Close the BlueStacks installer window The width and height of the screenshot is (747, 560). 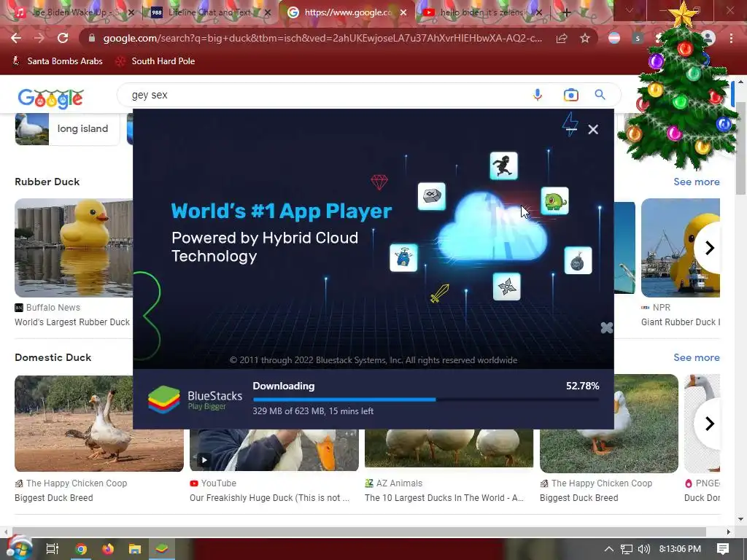(x=592, y=130)
